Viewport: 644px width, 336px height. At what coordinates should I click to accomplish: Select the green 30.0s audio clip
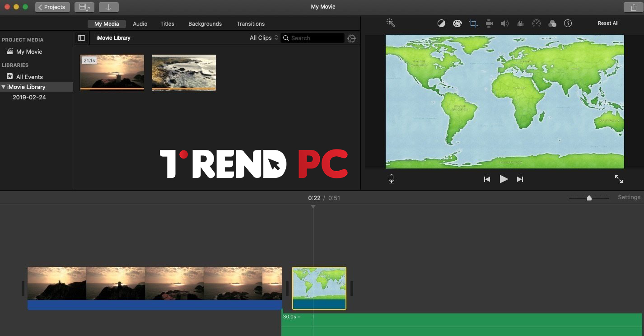pyautogui.click(x=462, y=325)
